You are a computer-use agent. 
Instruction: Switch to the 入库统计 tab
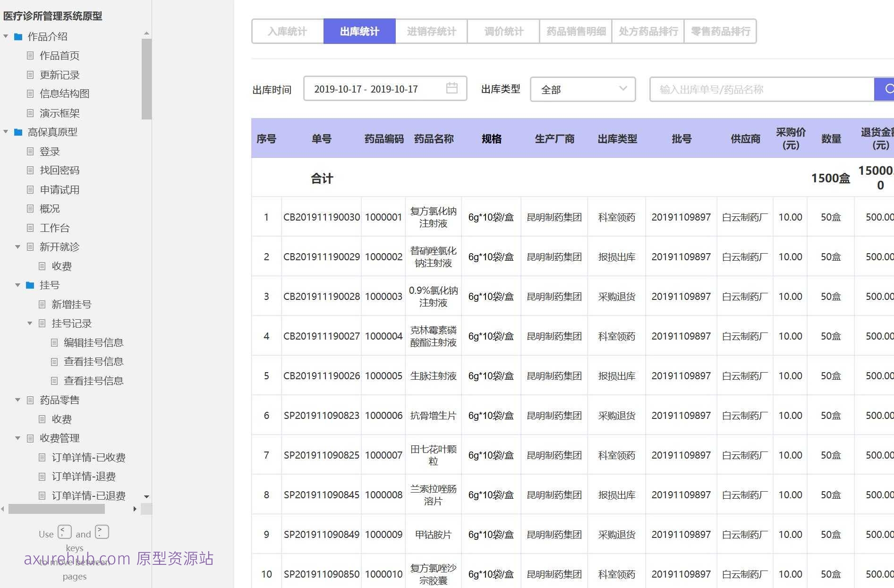[288, 31]
